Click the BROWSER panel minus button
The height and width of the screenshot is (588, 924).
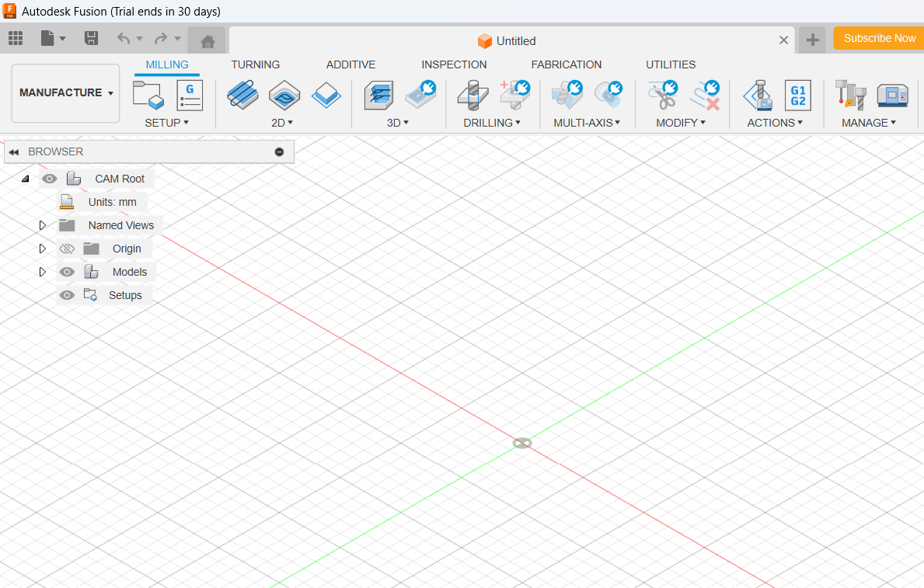279,152
